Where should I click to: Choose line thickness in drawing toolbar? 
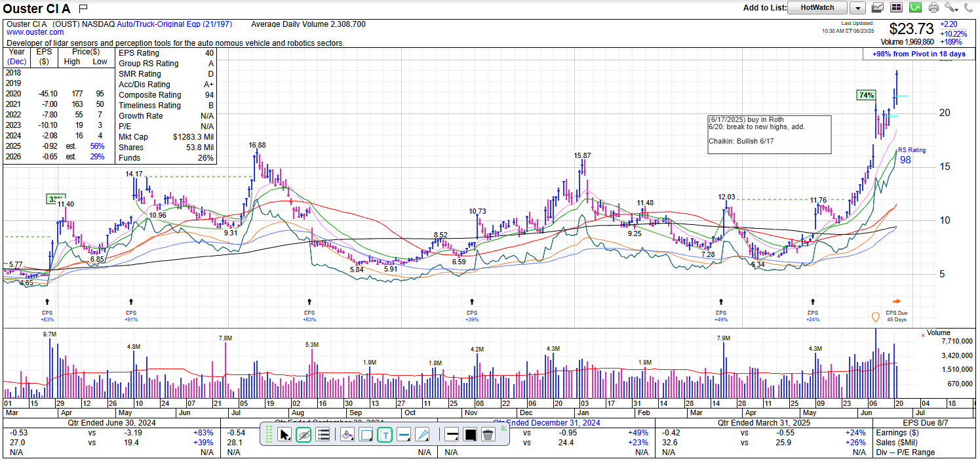[x=452, y=434]
